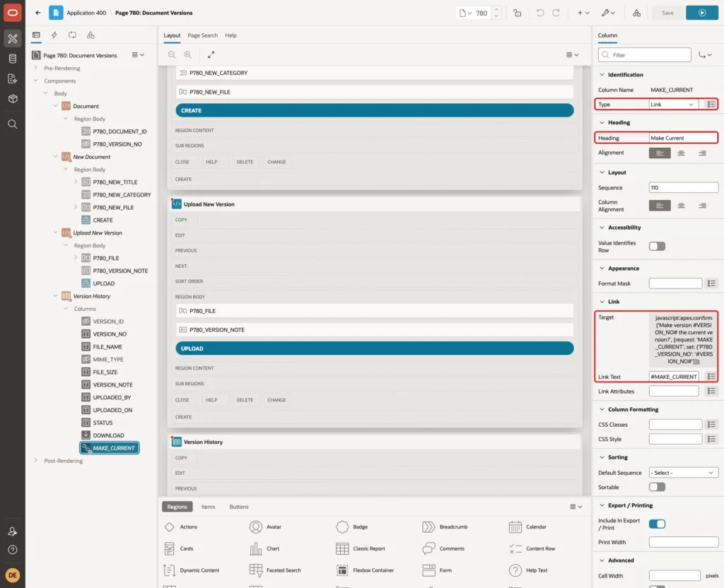This screenshot has width=724, height=588.
Task: Open the Help tab
Action: pyautogui.click(x=231, y=35)
